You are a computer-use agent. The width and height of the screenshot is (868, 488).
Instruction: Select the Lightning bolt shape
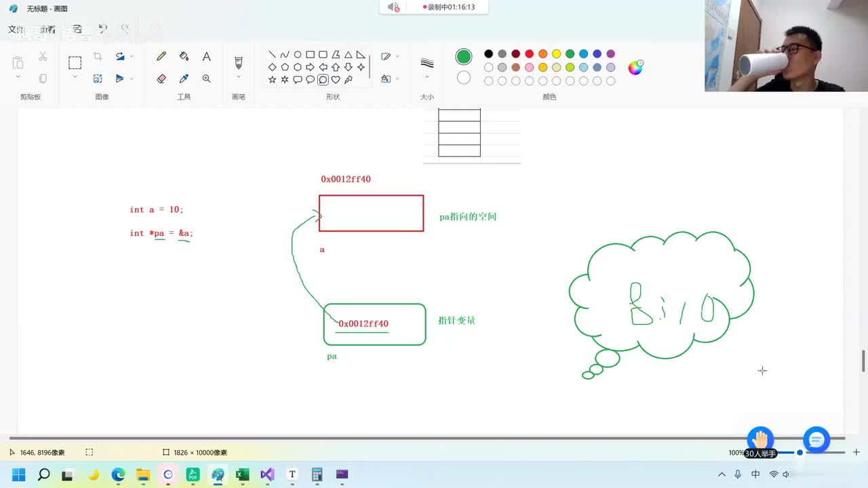(x=348, y=79)
